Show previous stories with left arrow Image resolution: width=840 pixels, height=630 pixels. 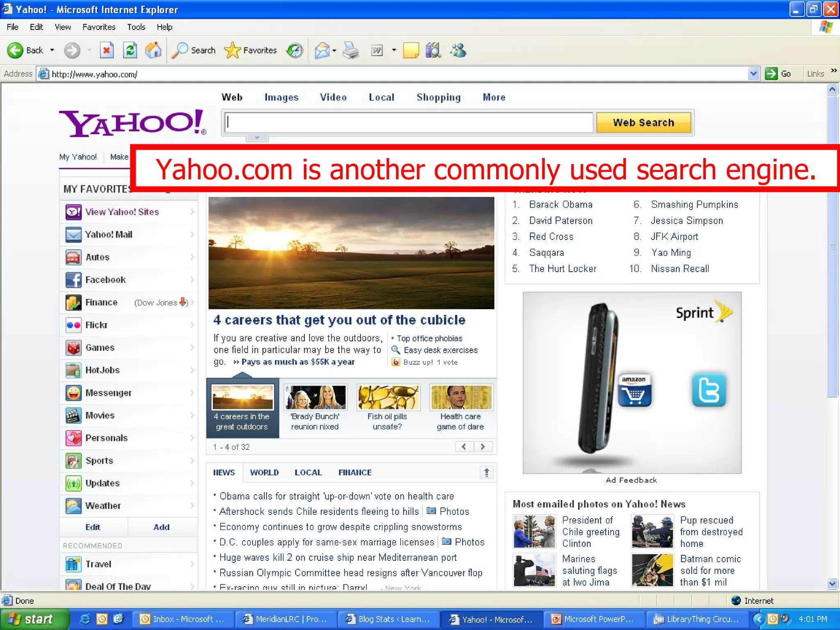[464, 447]
